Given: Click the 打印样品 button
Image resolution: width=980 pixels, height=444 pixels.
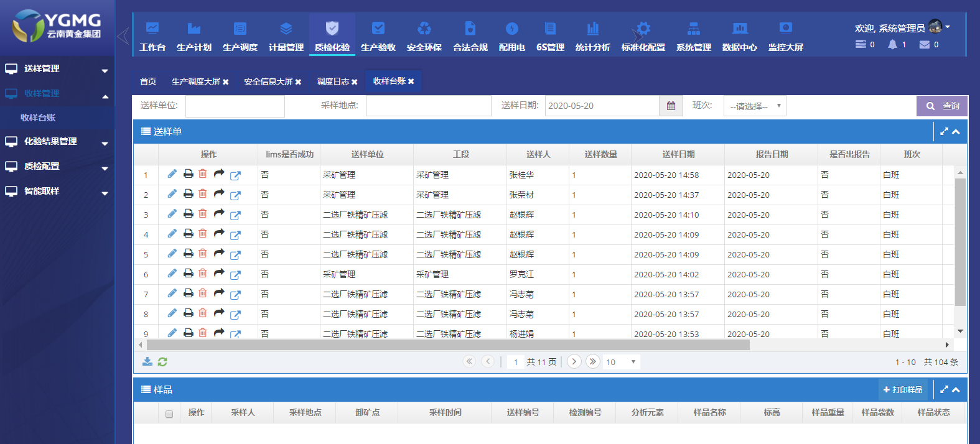Looking at the screenshot, I should click(x=902, y=390).
